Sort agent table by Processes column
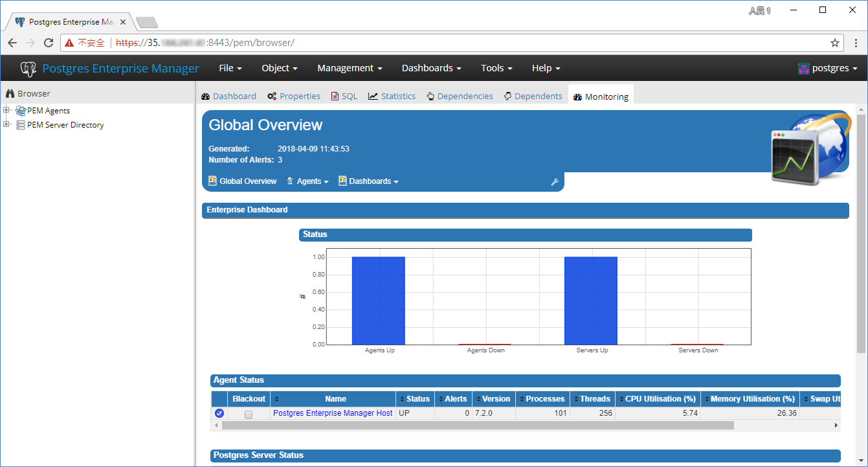The height and width of the screenshot is (467, 868). 541,399
